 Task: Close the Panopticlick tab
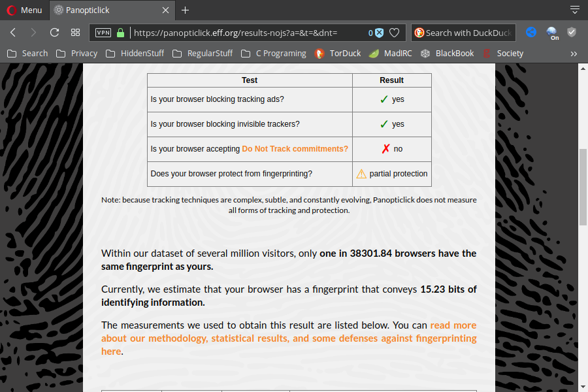165,10
